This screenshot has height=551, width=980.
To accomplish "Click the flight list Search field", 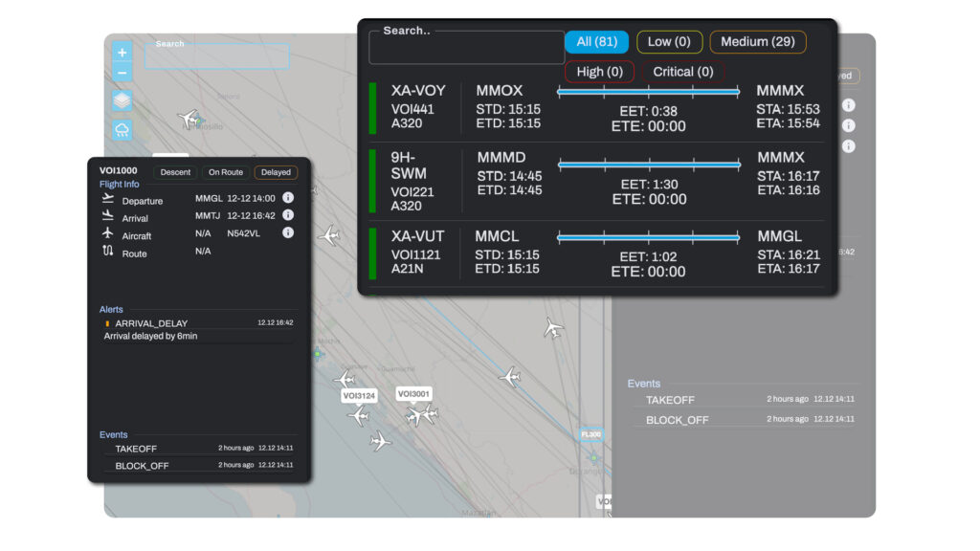I will pyautogui.click(x=467, y=48).
